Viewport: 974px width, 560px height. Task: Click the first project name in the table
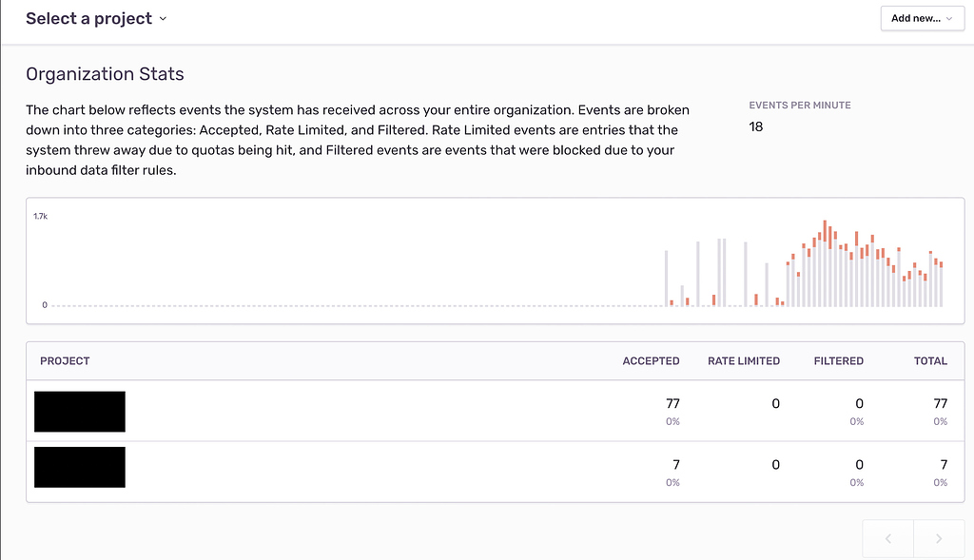79,412
